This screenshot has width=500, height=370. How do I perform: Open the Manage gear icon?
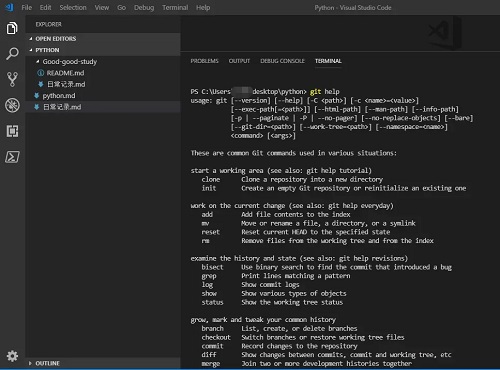point(12,356)
